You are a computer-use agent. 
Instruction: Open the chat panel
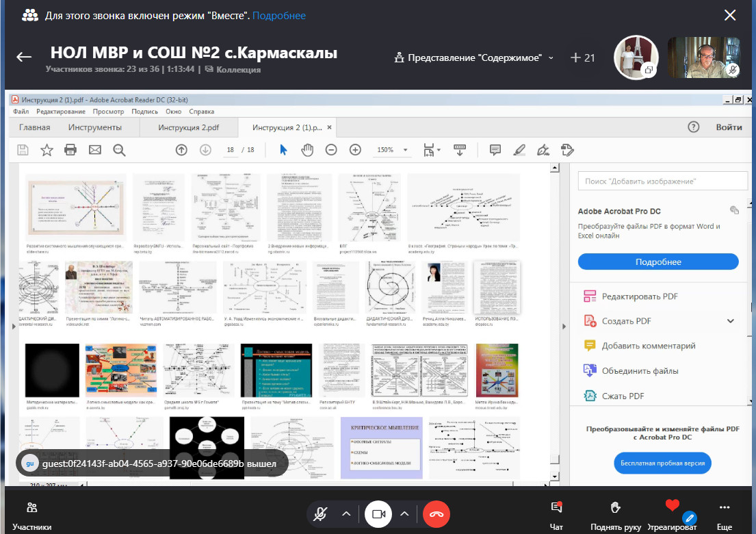tap(557, 513)
